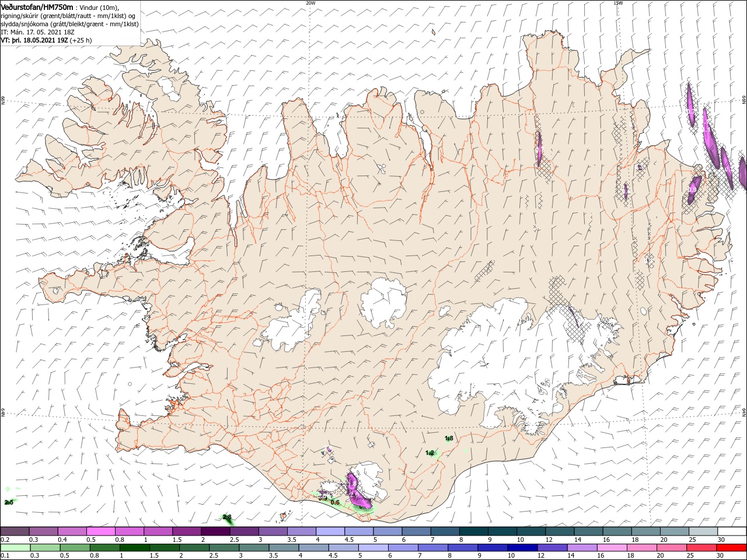Select the darkest green swatch labeled 1

click(x=135, y=548)
